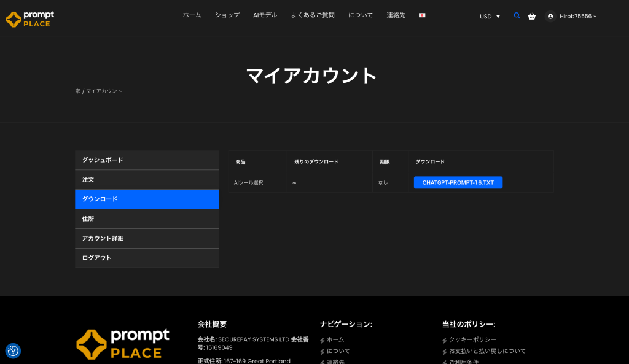
Task: Select ダッシュボード in account sidebar
Action: click(146, 160)
